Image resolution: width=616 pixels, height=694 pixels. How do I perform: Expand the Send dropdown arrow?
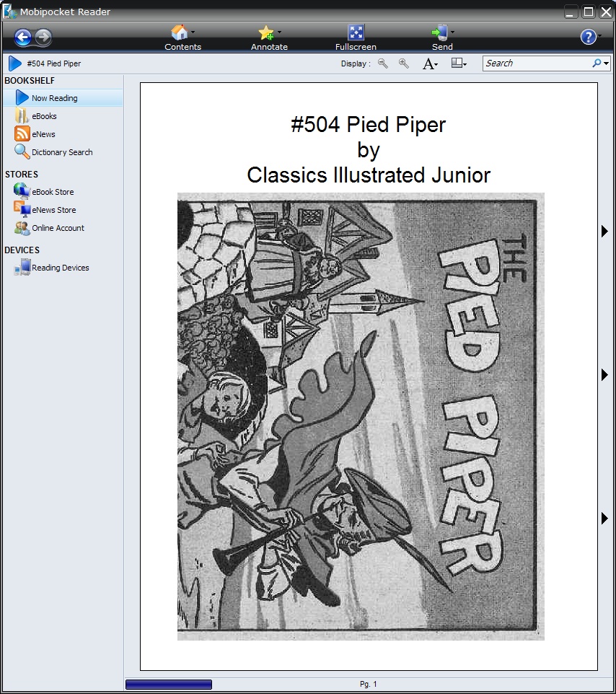click(x=452, y=32)
